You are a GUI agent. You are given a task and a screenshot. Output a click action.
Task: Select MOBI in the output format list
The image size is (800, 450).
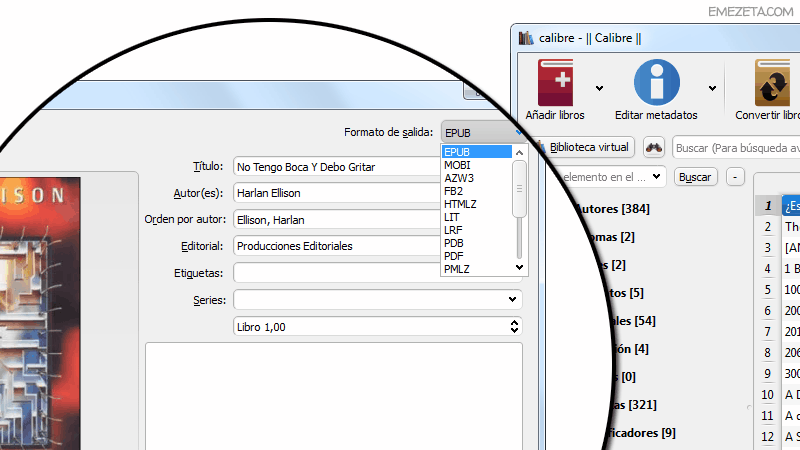click(x=477, y=165)
